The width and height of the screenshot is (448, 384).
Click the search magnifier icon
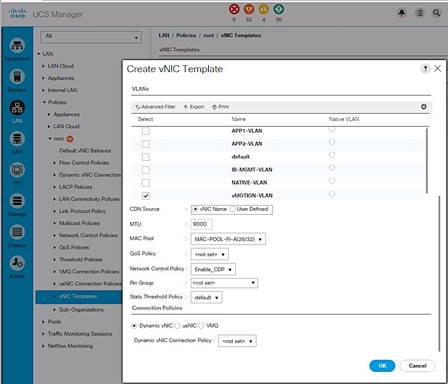pyautogui.click(x=436, y=13)
